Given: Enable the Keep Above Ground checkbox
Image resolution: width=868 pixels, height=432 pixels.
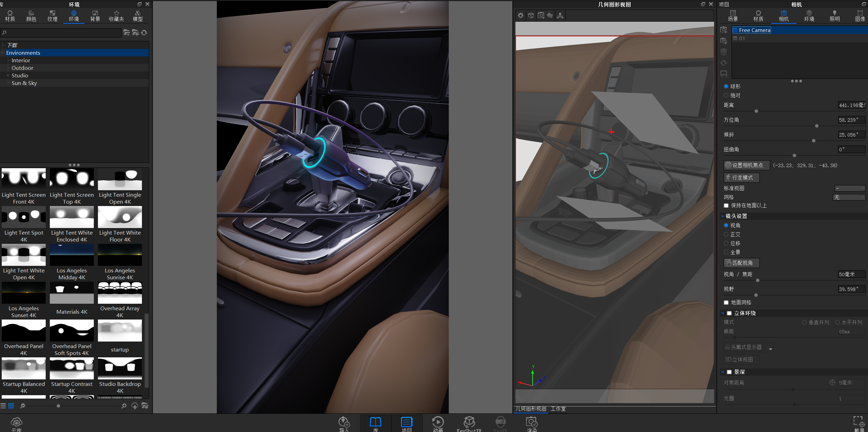Looking at the screenshot, I should click(x=726, y=206).
